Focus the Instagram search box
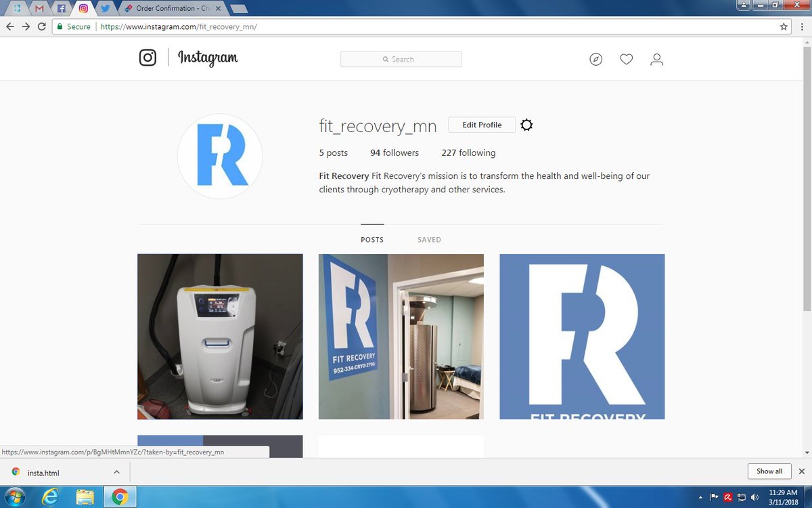The height and width of the screenshot is (508, 812). [401, 59]
